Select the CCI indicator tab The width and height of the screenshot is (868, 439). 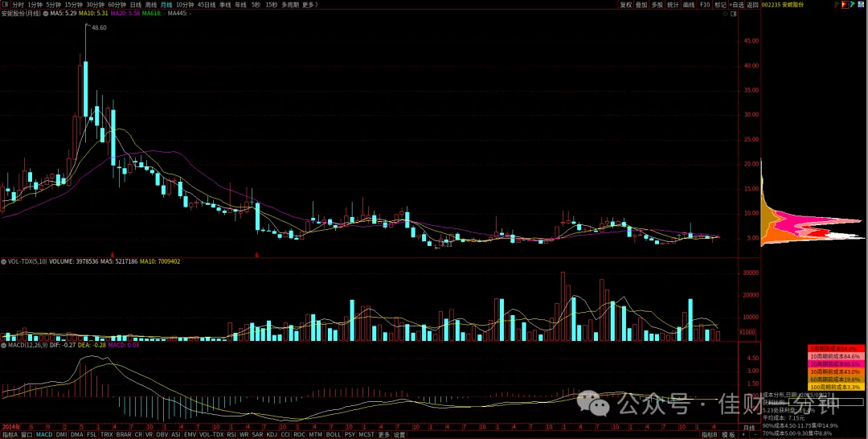point(285,434)
